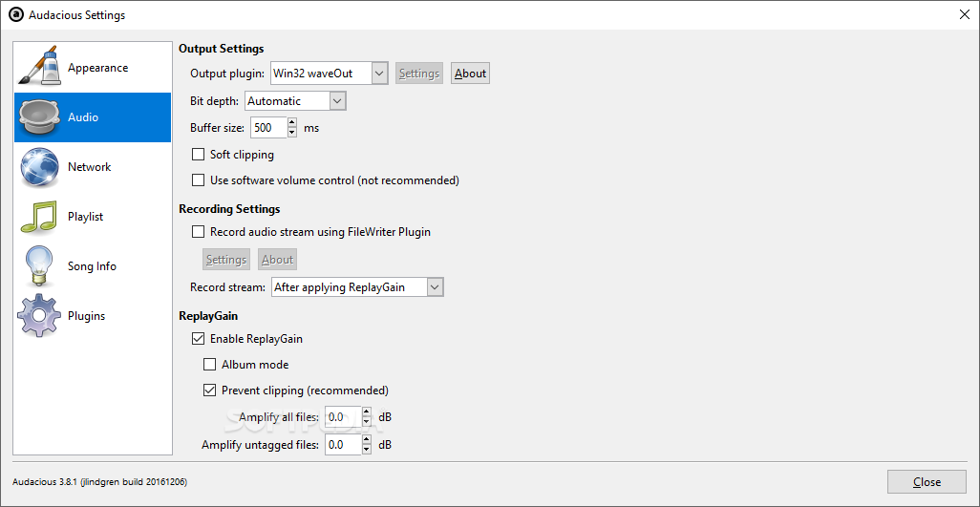Decrease Amplify all files value
The image size is (980, 507).
tap(366, 421)
